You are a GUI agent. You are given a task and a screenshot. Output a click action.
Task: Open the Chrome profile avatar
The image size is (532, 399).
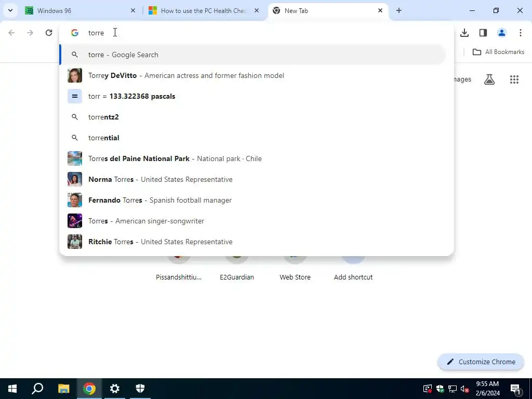[501, 33]
